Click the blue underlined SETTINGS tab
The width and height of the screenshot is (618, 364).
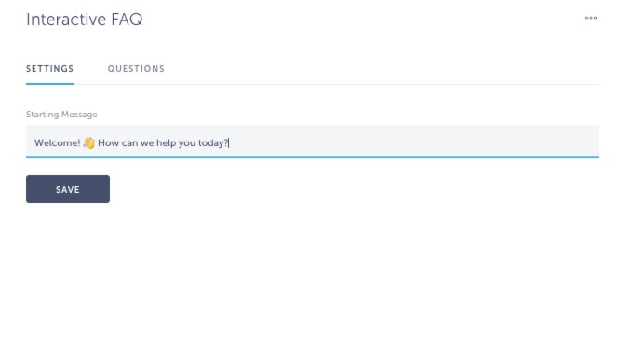(50, 69)
